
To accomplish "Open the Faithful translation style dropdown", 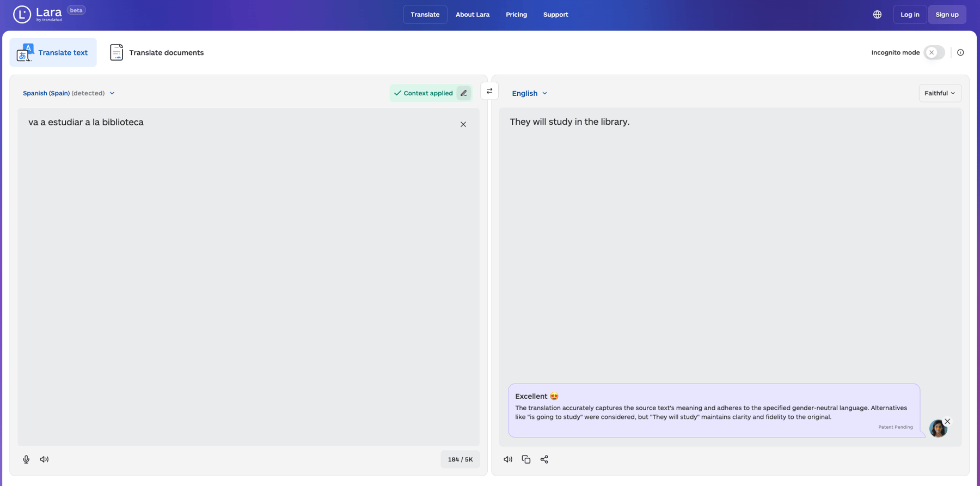I will coord(940,93).
